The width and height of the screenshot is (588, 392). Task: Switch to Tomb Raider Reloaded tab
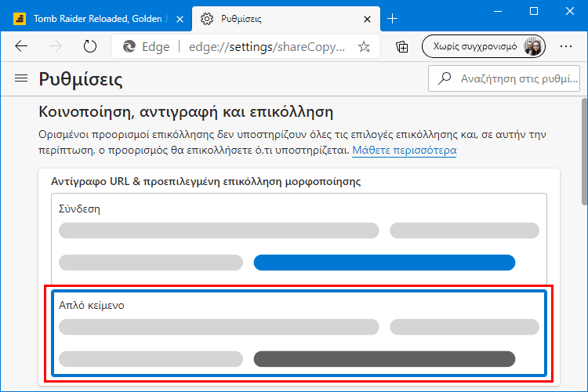click(96, 19)
